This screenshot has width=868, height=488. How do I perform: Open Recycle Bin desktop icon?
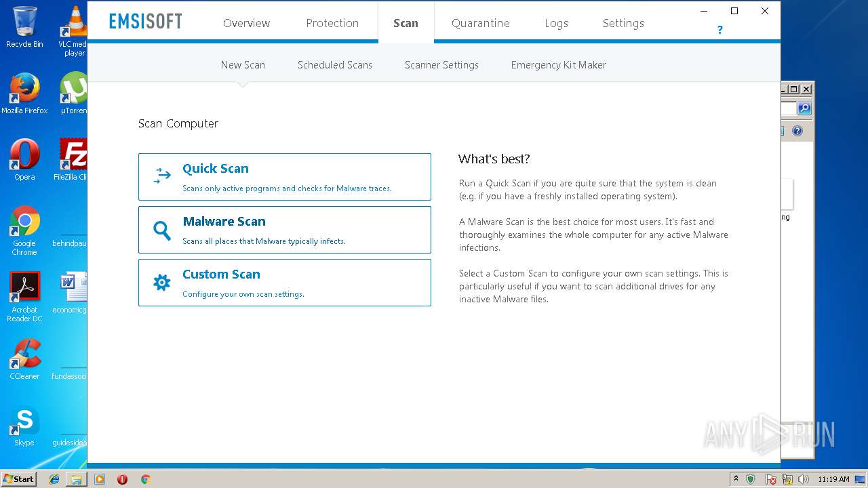tap(24, 27)
